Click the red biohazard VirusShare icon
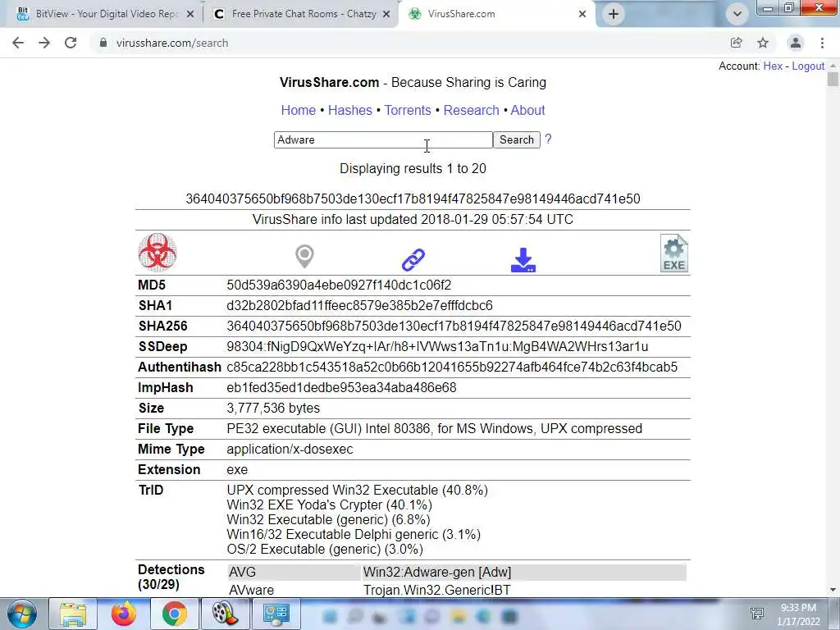 coord(157,253)
